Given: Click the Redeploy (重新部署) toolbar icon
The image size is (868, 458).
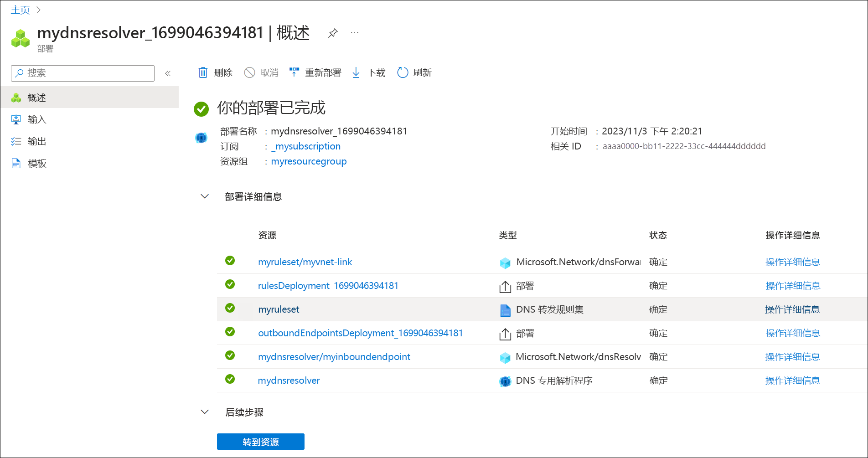Looking at the screenshot, I should (x=294, y=72).
